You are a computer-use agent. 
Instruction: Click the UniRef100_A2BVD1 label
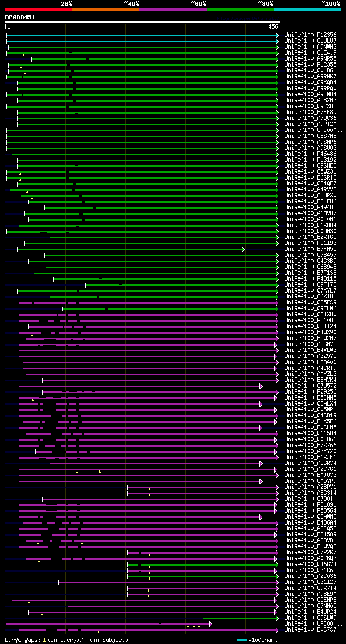click(310, 541)
